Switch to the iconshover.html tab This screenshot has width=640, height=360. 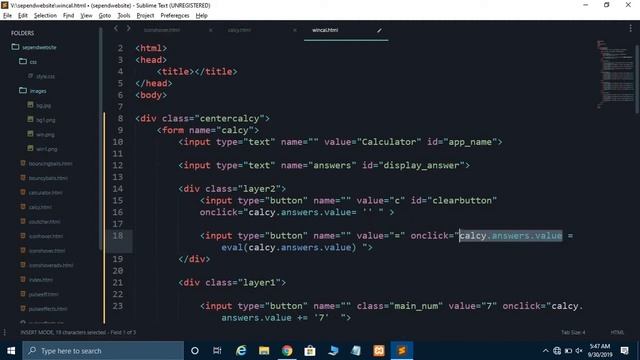162,30
